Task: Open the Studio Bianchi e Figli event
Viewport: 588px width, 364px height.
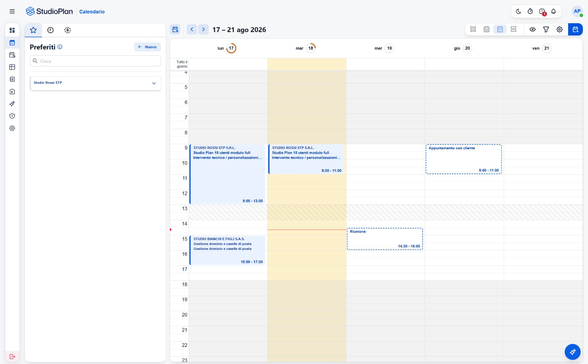Action: click(x=227, y=250)
